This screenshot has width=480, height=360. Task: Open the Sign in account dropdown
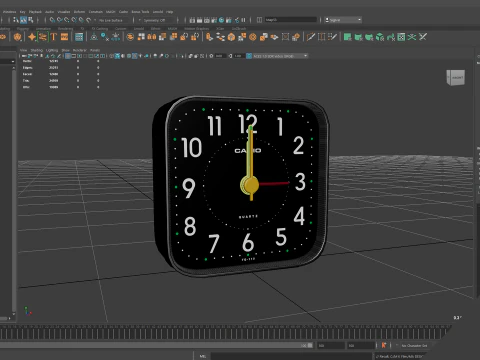click(x=343, y=20)
